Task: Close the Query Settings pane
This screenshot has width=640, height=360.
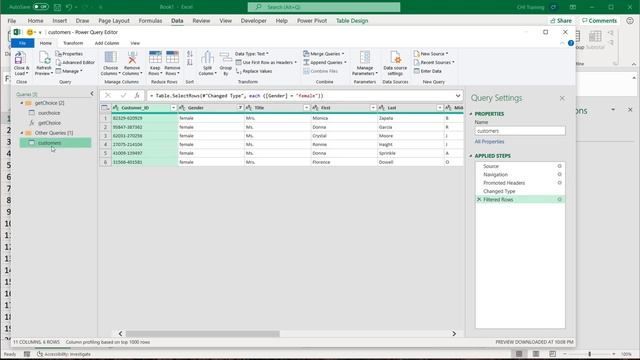Action: click(562, 98)
